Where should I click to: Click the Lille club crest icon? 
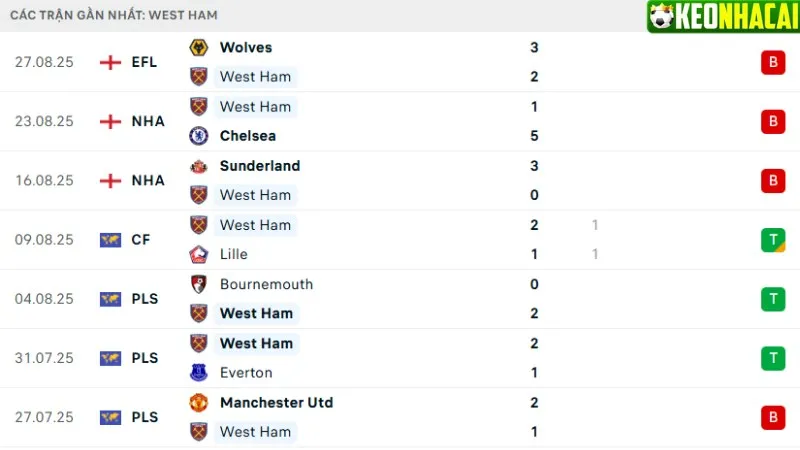(x=198, y=254)
